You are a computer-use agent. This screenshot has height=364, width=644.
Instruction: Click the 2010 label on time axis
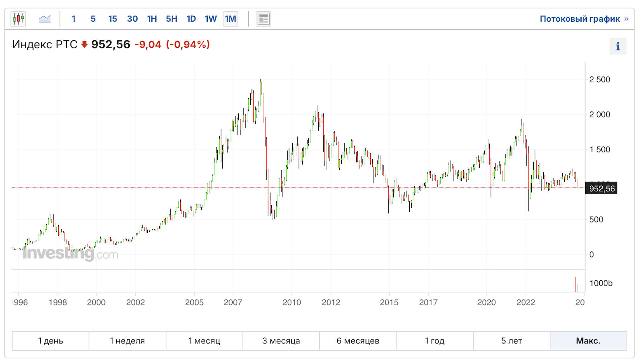click(x=291, y=302)
